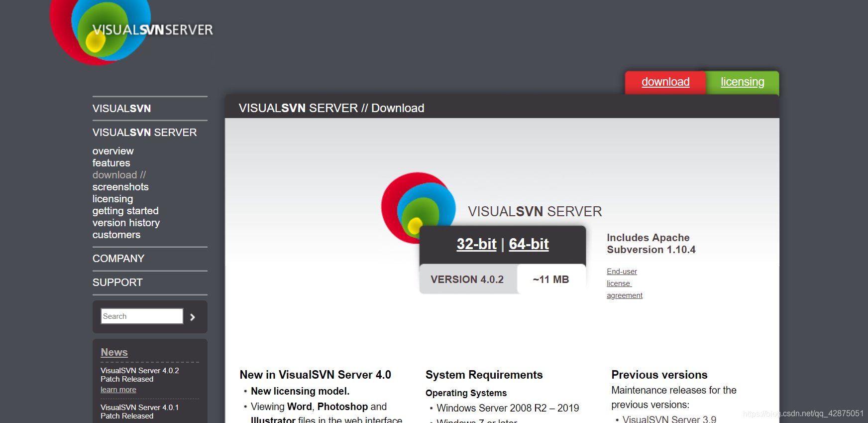
Task: Click the VERSION 4.0.2 label
Action: click(467, 280)
